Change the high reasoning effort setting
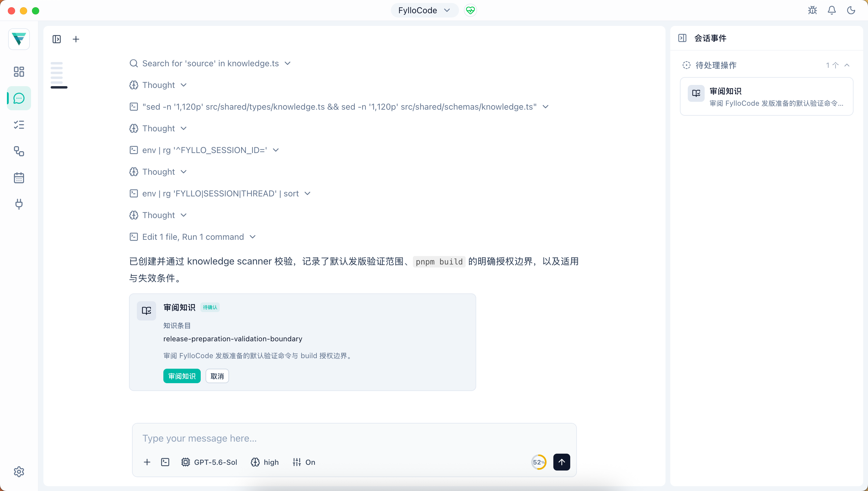The image size is (868, 491). pos(265,462)
